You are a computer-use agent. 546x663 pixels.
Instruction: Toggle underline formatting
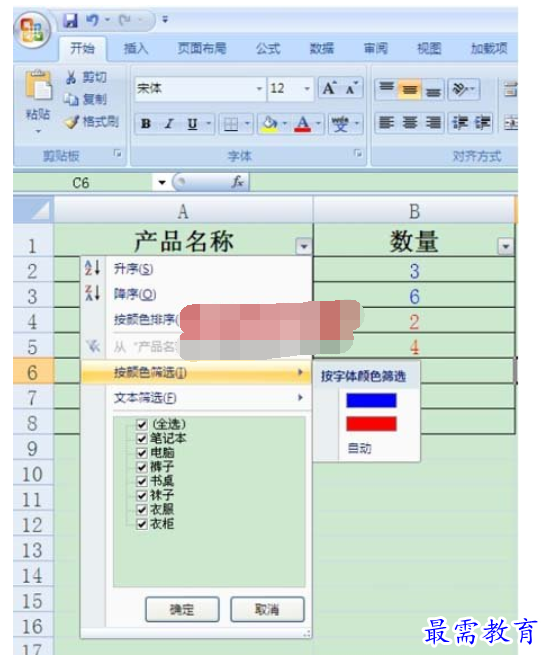(x=192, y=124)
